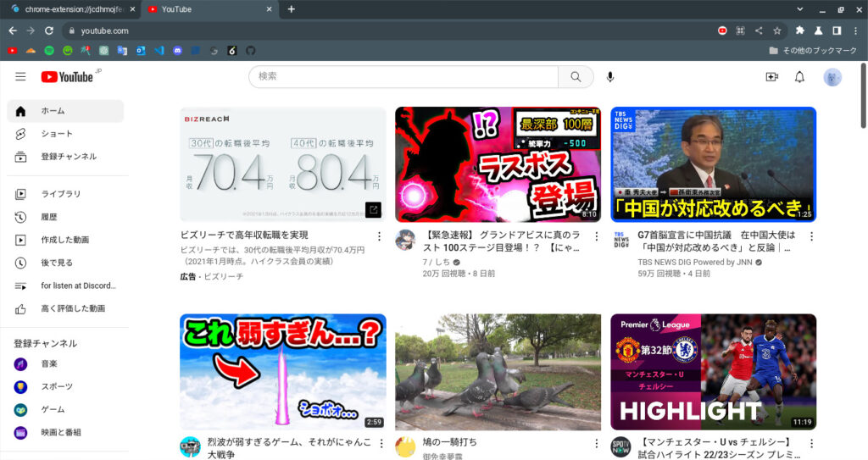Viewport: 868px width, 460px height.
Task: Open options for BizReach ad
Action: pos(379,236)
